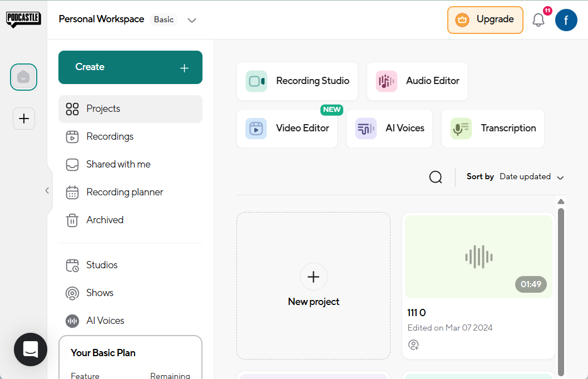The image size is (588, 379).
Task: Open the notifications bell
Action: coord(538,20)
